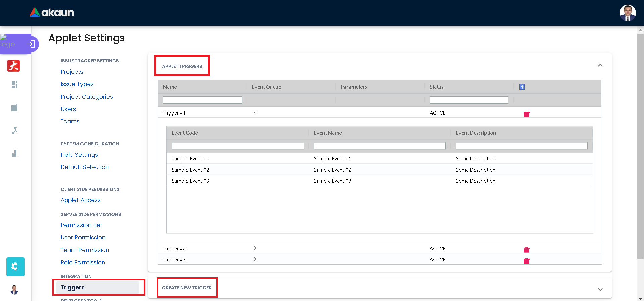This screenshot has height=301, width=644.
Task: Collapse the Trigger #1 row
Action: (x=255, y=113)
